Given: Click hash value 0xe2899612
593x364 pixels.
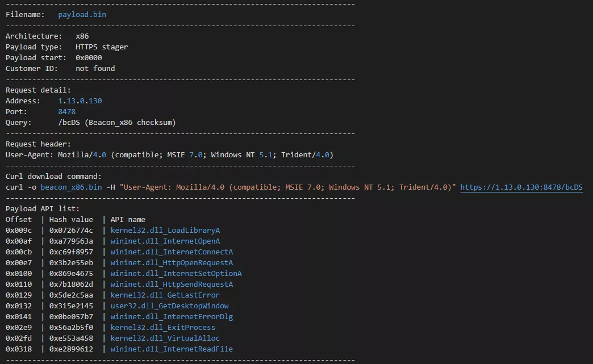Looking at the screenshot, I should tap(71, 349).
